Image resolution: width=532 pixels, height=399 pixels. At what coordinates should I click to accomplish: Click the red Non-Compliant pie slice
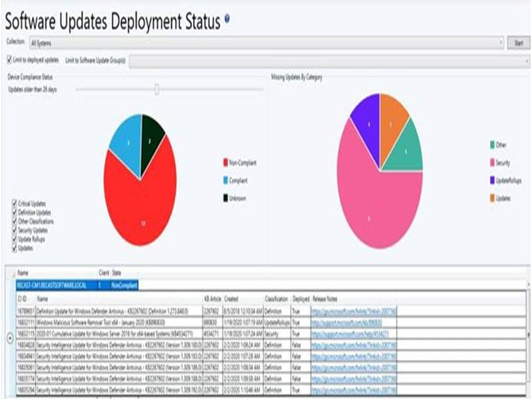140,206
